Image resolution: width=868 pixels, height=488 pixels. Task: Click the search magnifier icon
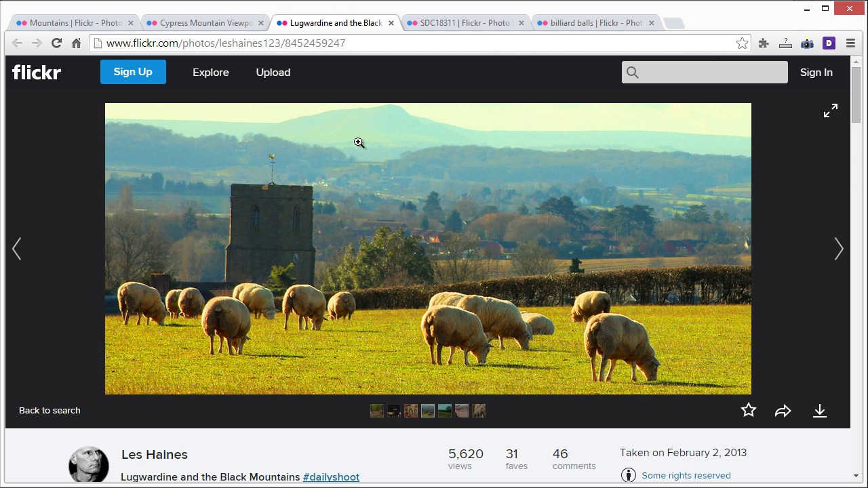[633, 73]
